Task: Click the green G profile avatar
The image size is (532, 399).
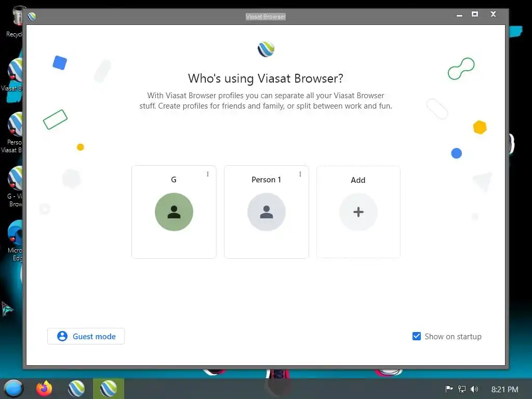Action: 174,212
